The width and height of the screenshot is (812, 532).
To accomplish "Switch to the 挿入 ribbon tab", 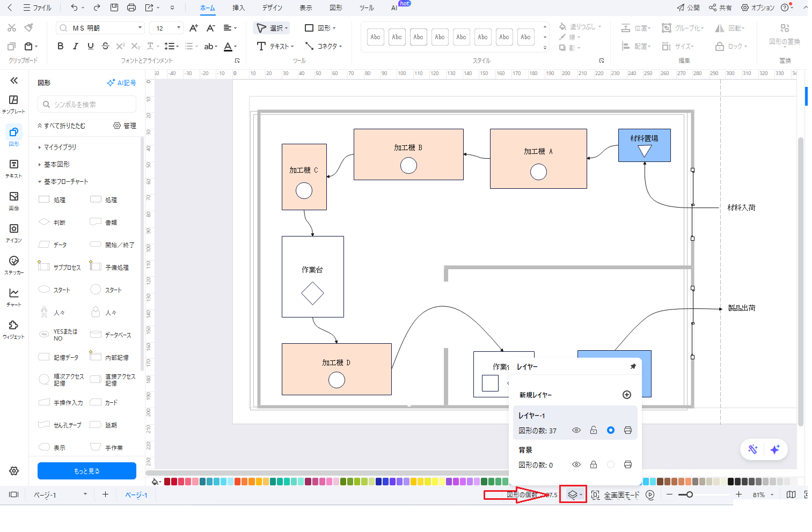I will coord(238,8).
